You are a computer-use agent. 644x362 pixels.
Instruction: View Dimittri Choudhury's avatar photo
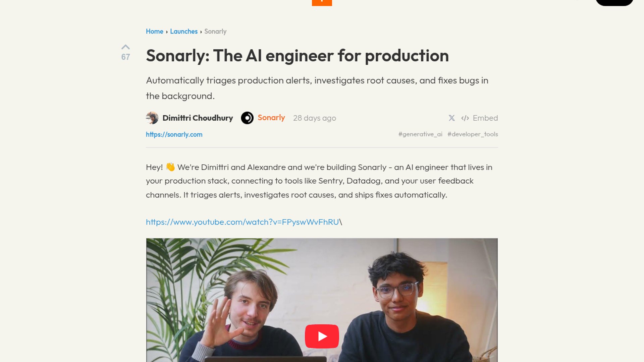coord(152,118)
